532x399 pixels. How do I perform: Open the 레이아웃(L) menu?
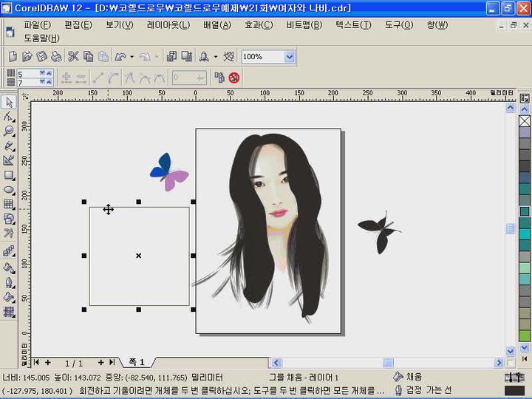pos(168,25)
